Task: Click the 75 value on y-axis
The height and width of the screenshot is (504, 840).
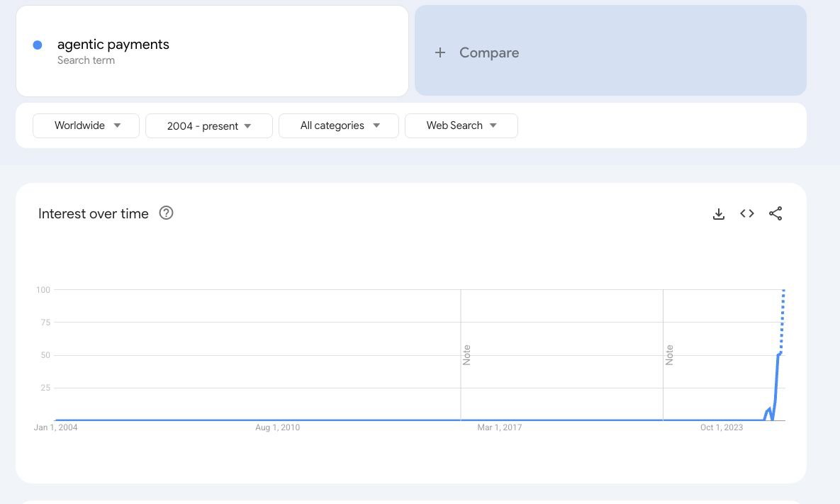Action: pyautogui.click(x=45, y=323)
